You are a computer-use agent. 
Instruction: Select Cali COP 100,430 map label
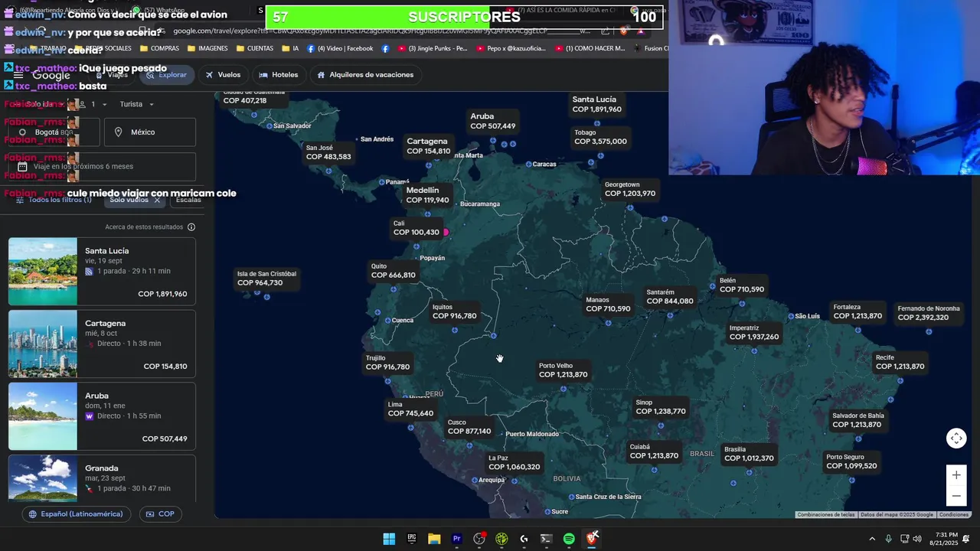tap(416, 228)
